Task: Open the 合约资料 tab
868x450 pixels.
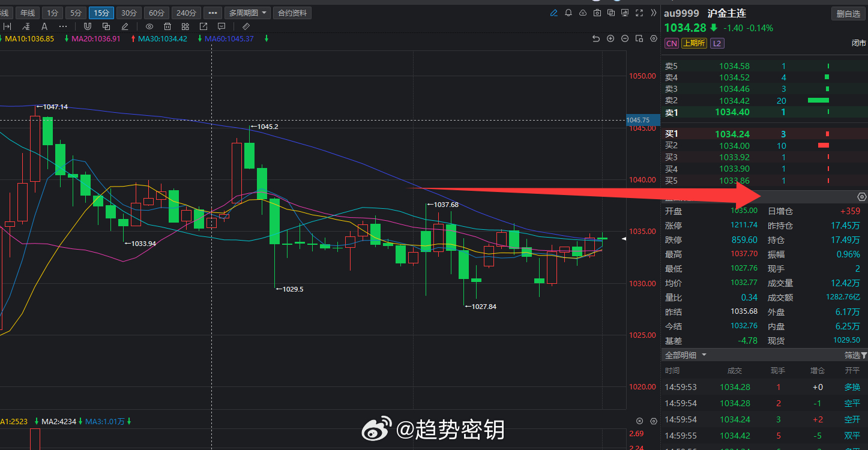Action: coord(292,13)
